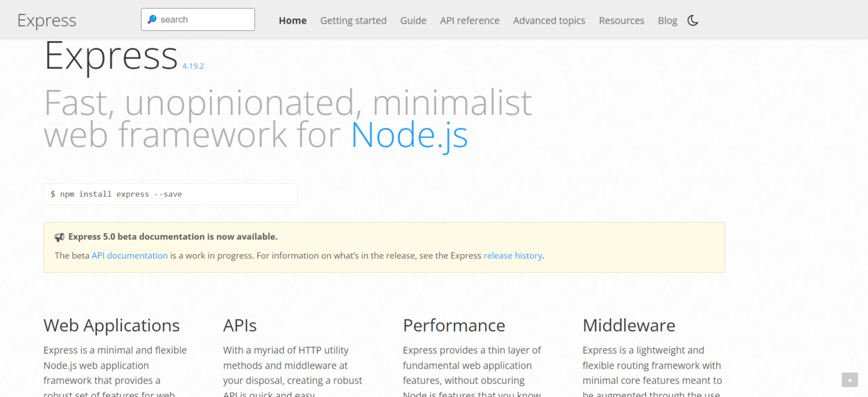This screenshot has height=397, width=868.
Task: Click the Web Applications heading
Action: click(111, 325)
